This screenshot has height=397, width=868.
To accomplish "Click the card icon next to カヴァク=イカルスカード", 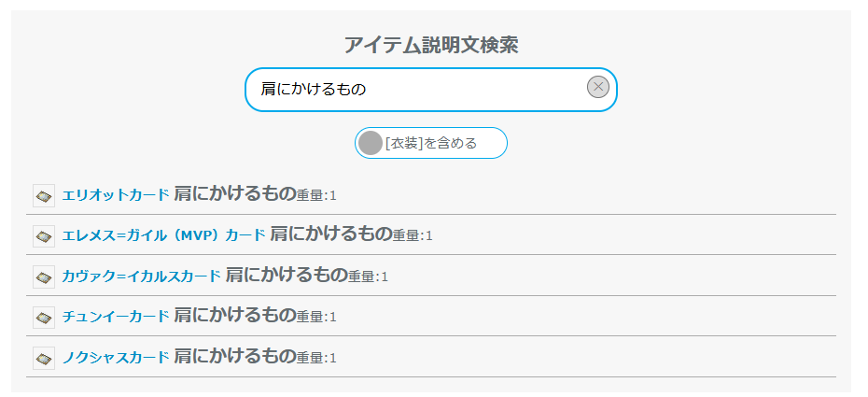I will coord(44,276).
